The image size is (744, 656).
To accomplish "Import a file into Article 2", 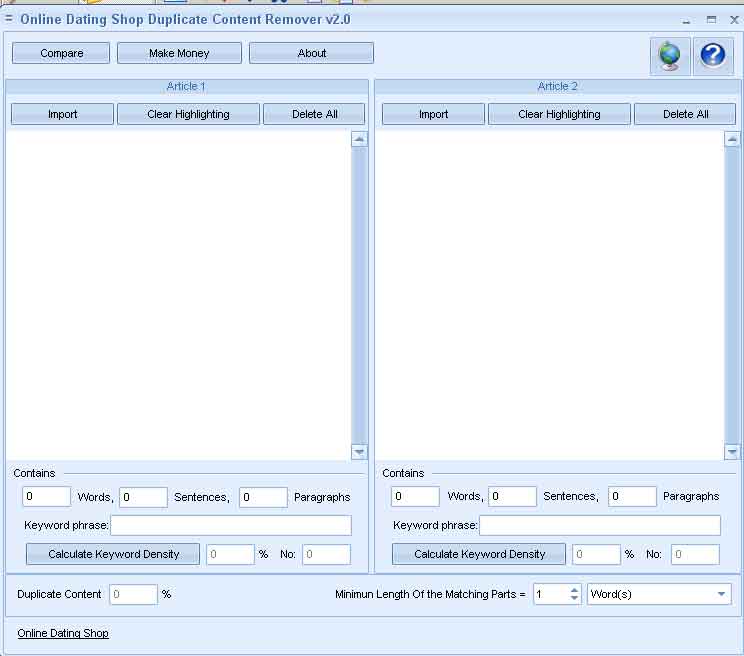I will click(x=433, y=114).
